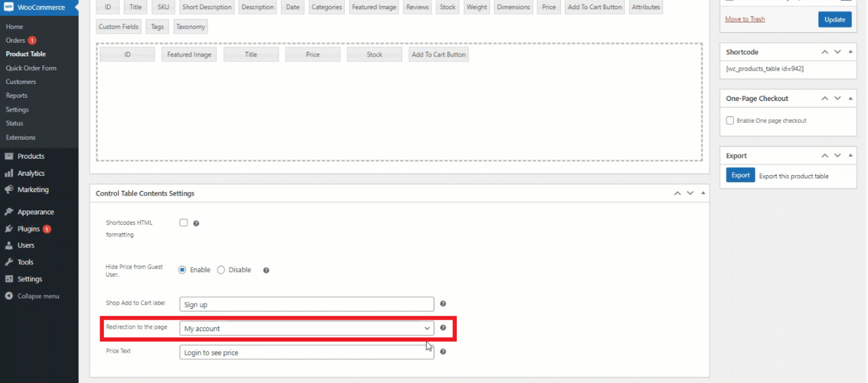Tick the Enable One page checkout checkbox

(730, 120)
